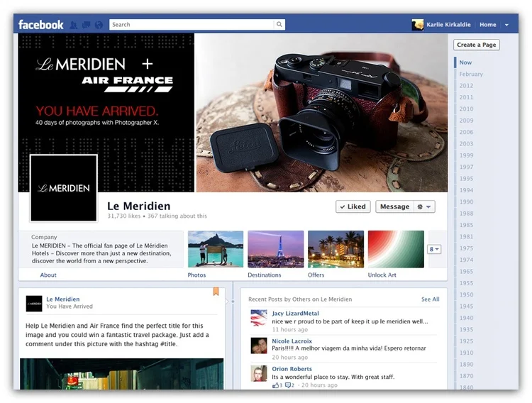Open Nicole Lacroix profile link
The image size is (532, 403).
(x=292, y=341)
